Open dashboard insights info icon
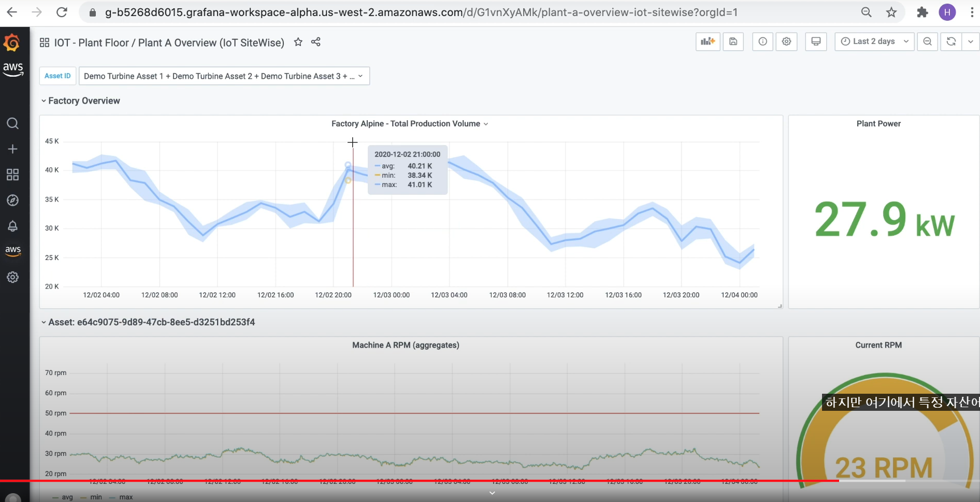 [x=762, y=41]
